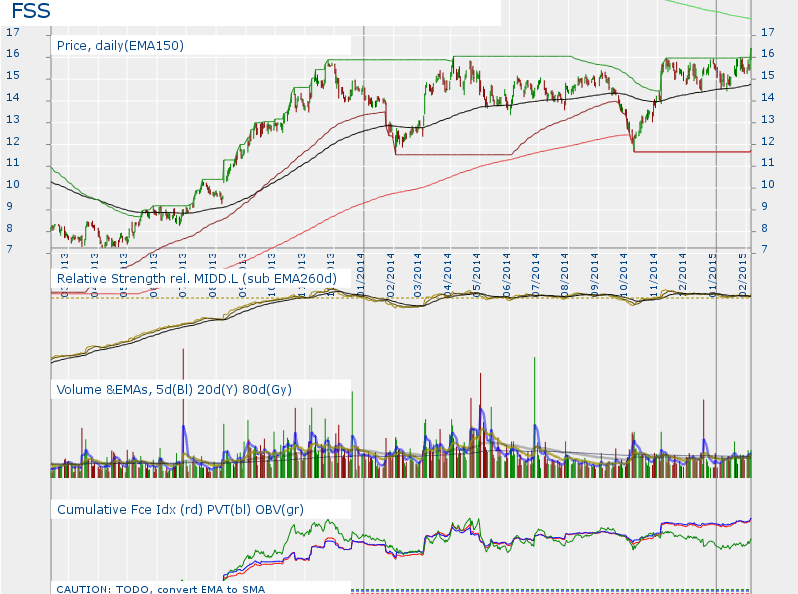Click the 'Cumulative Fce Idx (rd) PVT(bl) OBV(gr)' label

(x=180, y=510)
